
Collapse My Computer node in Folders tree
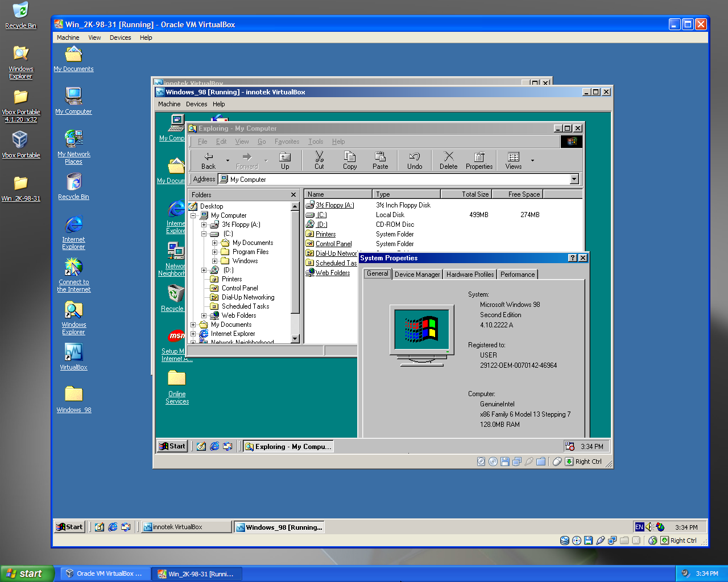click(x=193, y=215)
